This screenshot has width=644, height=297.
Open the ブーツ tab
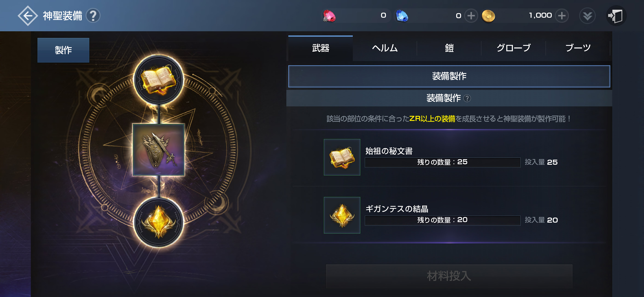[x=578, y=48]
